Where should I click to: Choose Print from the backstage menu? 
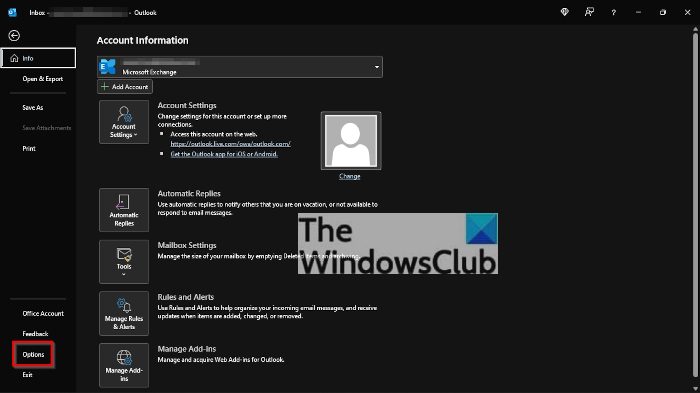(29, 149)
